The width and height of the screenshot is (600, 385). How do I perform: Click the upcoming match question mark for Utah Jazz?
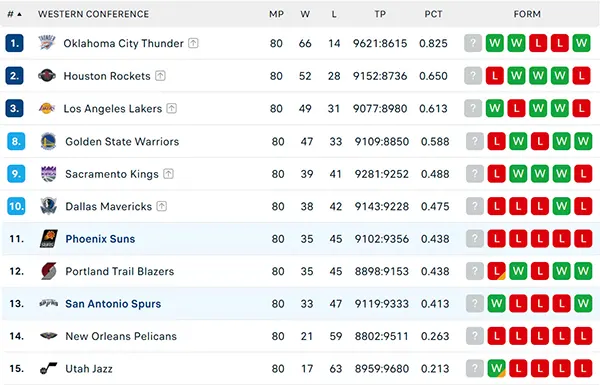pyautogui.click(x=475, y=368)
